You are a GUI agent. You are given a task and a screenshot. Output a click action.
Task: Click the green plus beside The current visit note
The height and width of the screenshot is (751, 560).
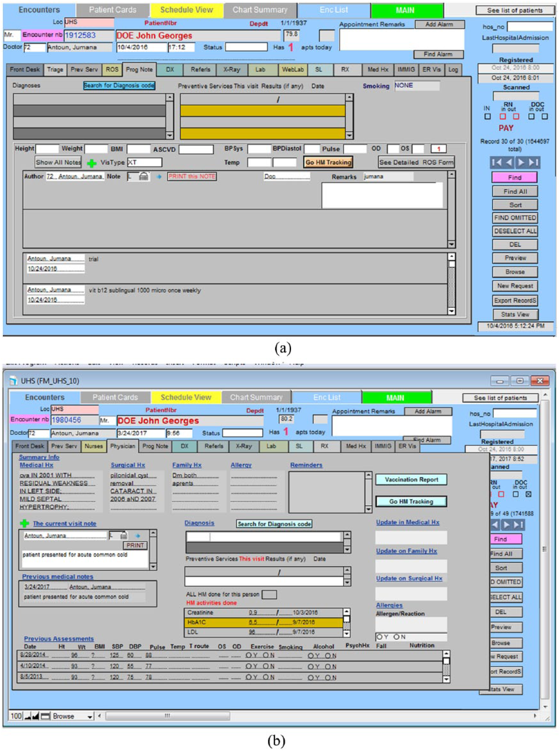(x=24, y=523)
